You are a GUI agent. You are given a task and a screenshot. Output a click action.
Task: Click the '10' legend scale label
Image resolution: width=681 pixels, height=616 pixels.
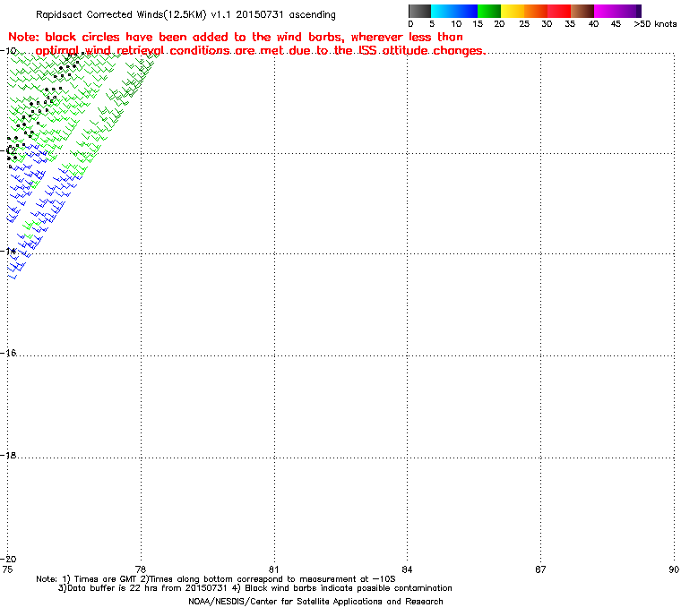[x=456, y=24]
